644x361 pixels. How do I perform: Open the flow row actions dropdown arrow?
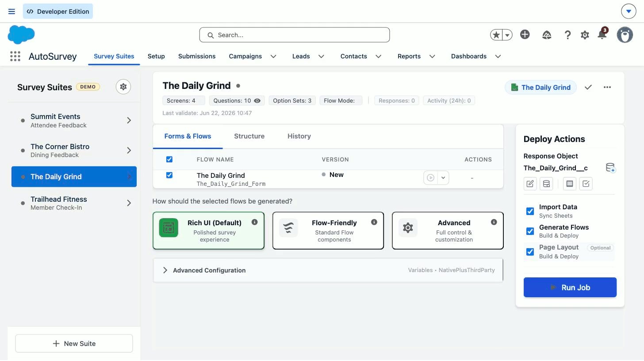tap(443, 178)
